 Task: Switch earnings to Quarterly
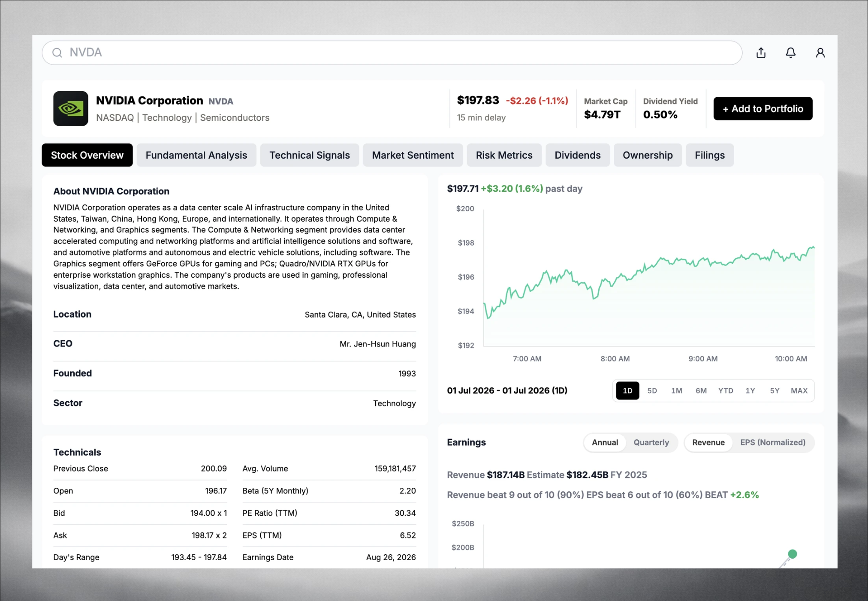point(651,442)
